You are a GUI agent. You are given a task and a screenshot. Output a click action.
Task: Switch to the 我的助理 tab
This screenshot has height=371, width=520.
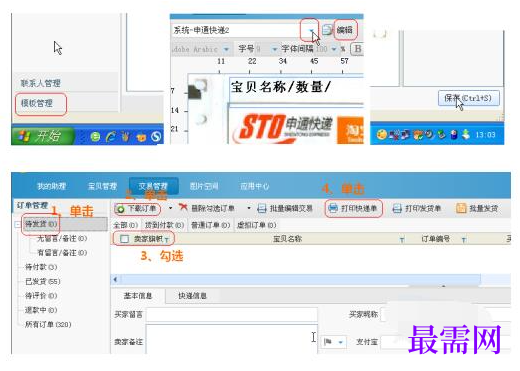51,186
